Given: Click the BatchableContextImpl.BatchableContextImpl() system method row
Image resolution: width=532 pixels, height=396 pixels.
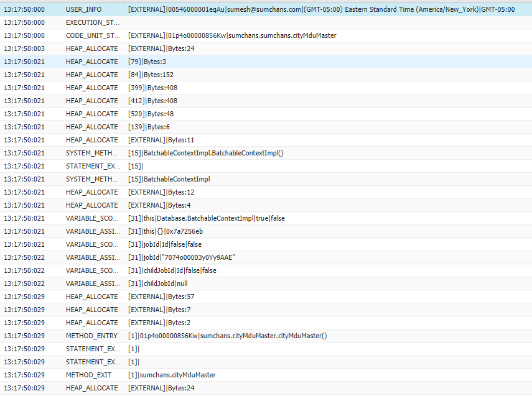Looking at the screenshot, I should (x=205, y=154).
